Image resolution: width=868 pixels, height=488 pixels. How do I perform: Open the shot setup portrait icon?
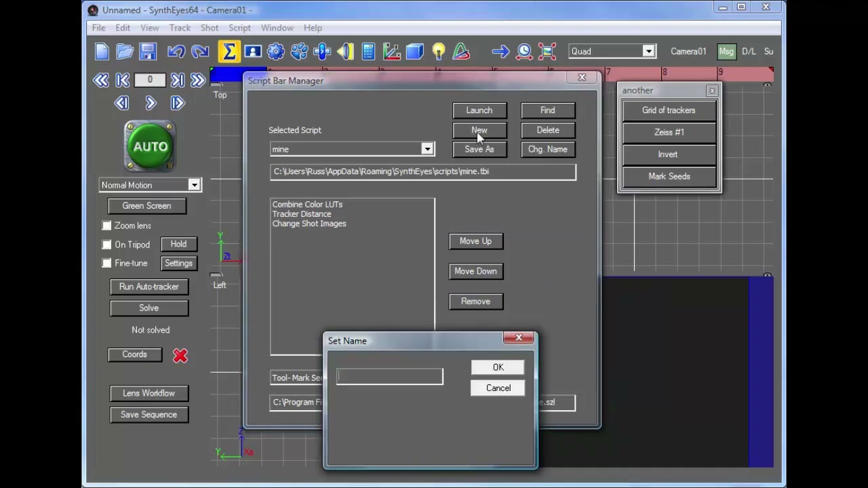tap(253, 52)
